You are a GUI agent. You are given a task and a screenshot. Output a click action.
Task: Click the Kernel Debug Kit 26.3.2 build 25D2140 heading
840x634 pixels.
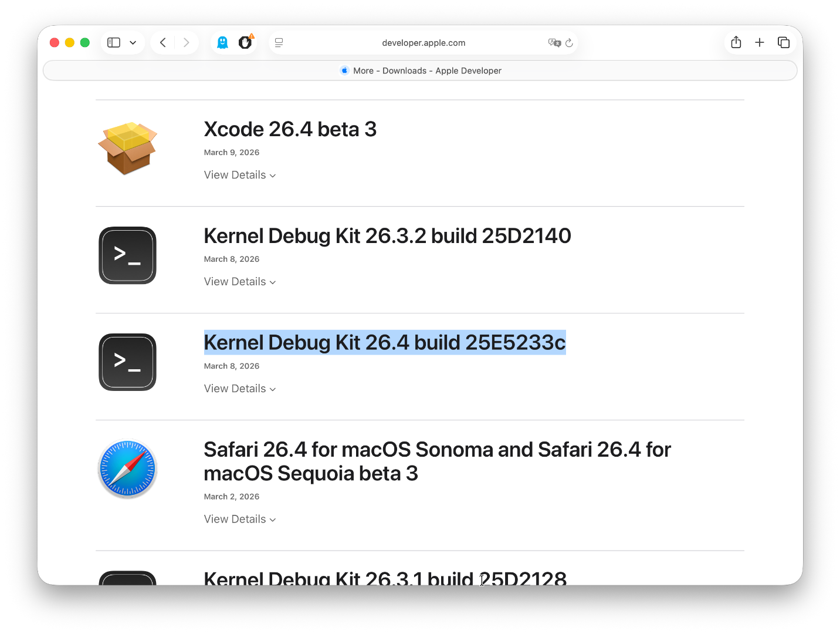coord(388,236)
